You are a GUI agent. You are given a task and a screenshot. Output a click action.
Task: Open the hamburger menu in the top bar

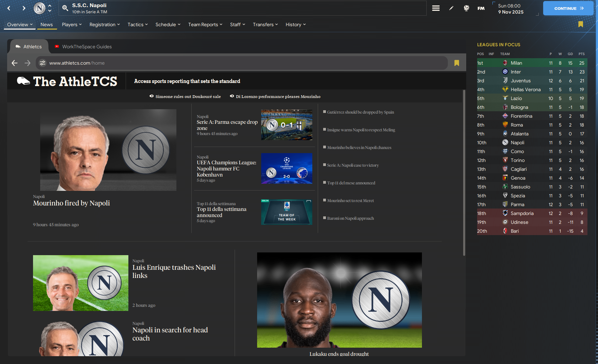click(436, 8)
